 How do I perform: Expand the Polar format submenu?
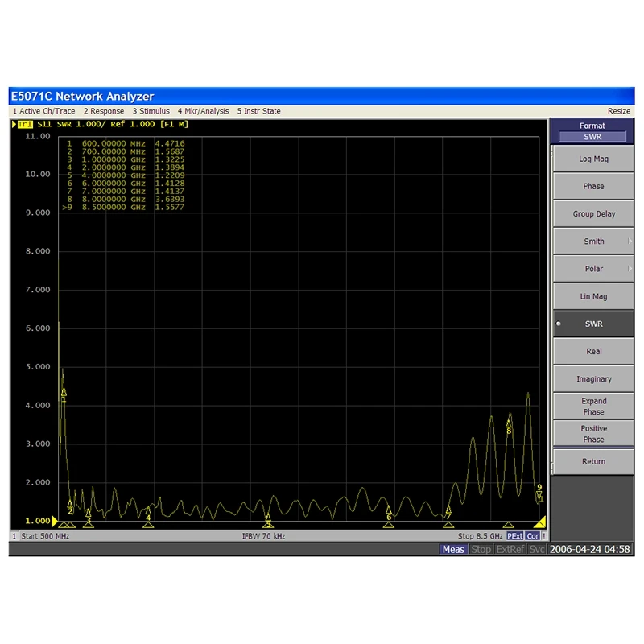[x=593, y=268]
